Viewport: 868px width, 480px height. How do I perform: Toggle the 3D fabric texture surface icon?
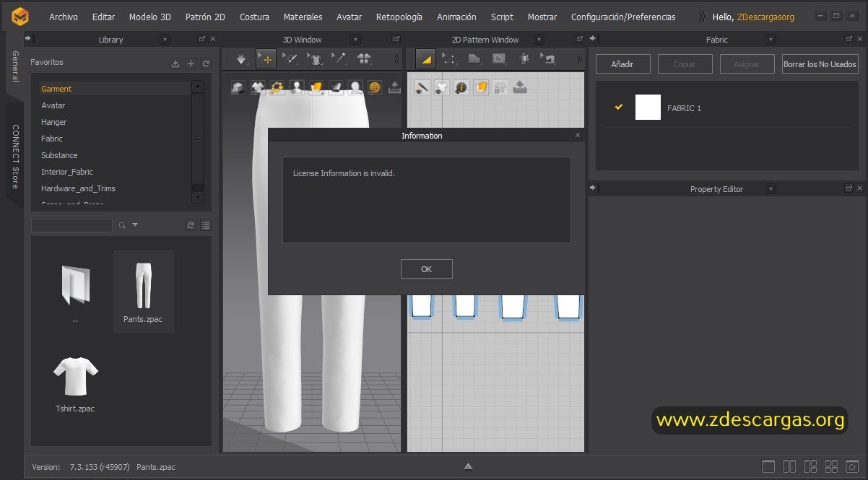click(316, 88)
